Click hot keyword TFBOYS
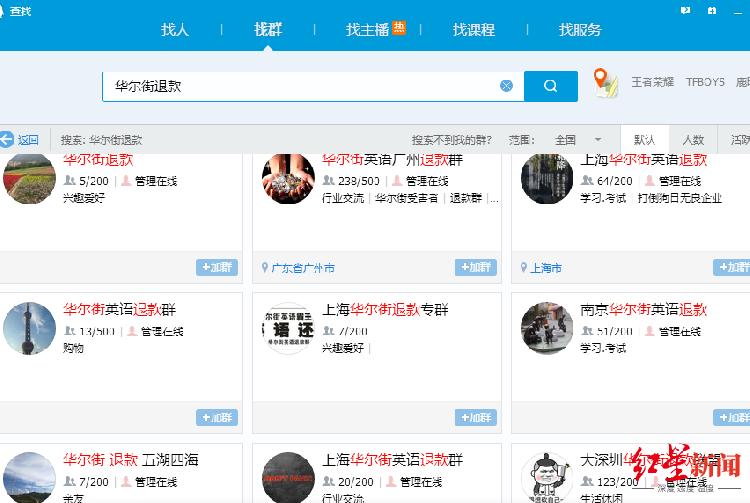Image resolution: width=750 pixels, height=503 pixels. (705, 82)
